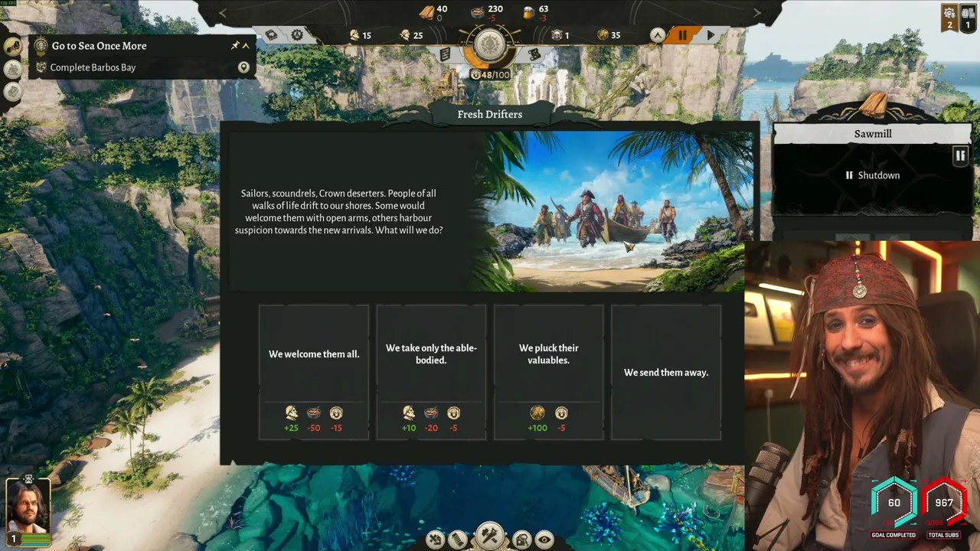Open the build menu hammer and saw icon
The image size is (980, 551).
point(489,536)
